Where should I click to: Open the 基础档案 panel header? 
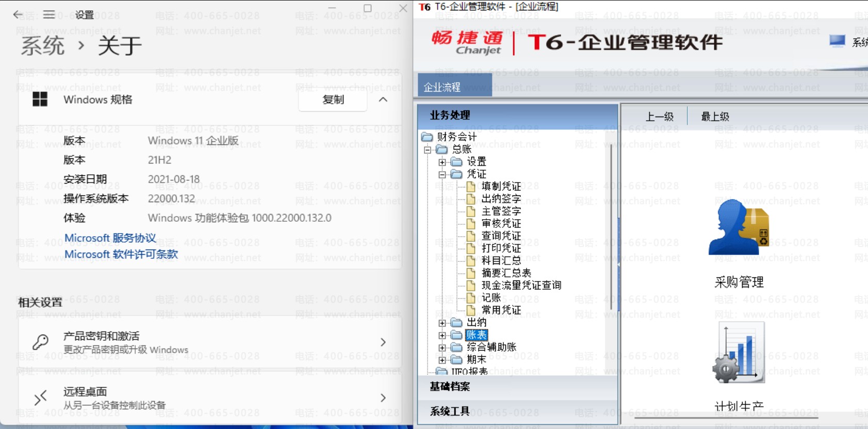tap(518, 386)
